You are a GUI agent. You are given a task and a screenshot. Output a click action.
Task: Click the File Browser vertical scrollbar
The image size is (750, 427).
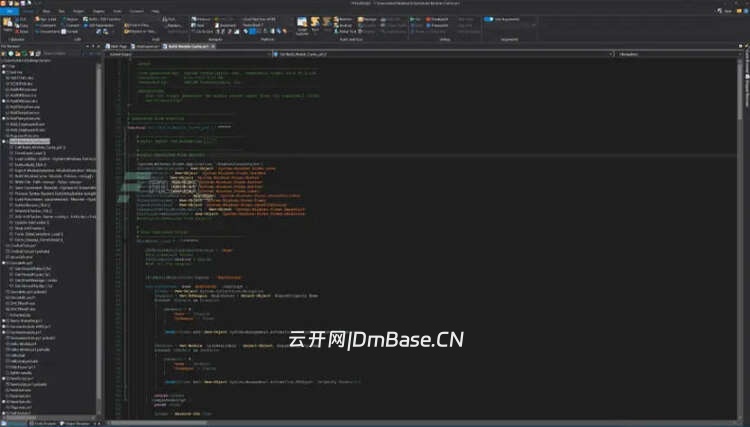pos(99,234)
